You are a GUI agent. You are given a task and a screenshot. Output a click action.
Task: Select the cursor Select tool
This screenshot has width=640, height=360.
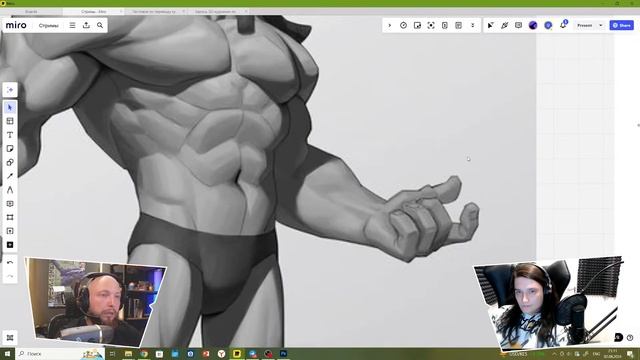pyautogui.click(x=10, y=107)
